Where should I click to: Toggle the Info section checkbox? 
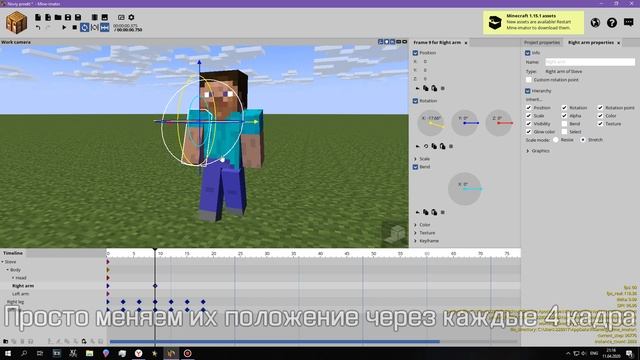pos(527,53)
